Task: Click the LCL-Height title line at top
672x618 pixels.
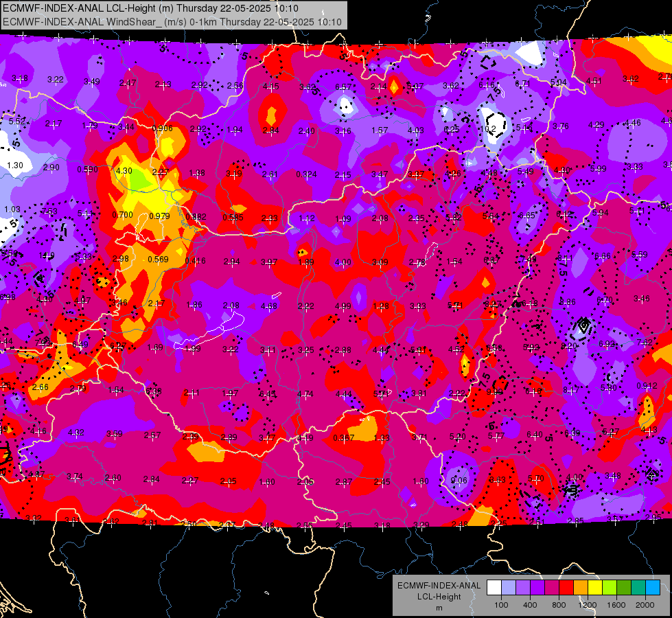Action: [x=150, y=8]
